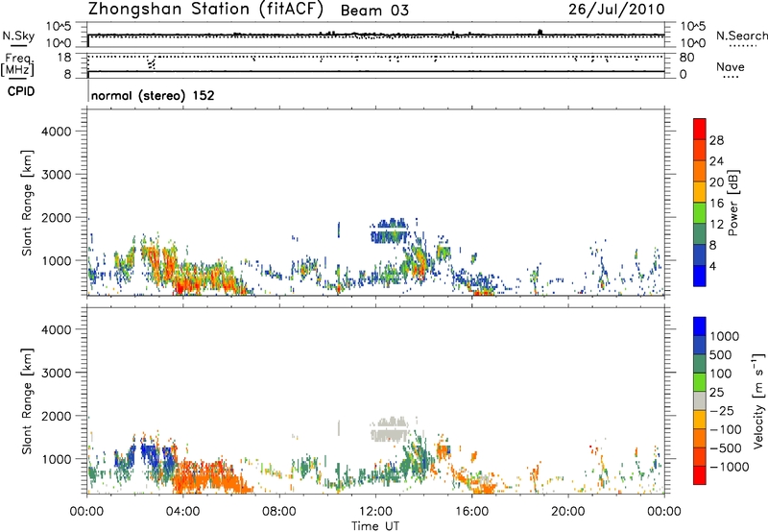
Task: Click the '16:00' time axis label
Action: 471,512
